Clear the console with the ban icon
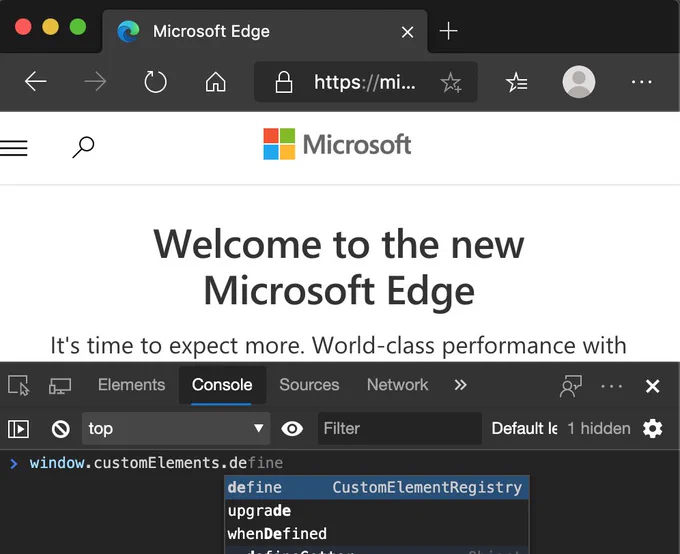The height and width of the screenshot is (554, 680). pyautogui.click(x=61, y=429)
